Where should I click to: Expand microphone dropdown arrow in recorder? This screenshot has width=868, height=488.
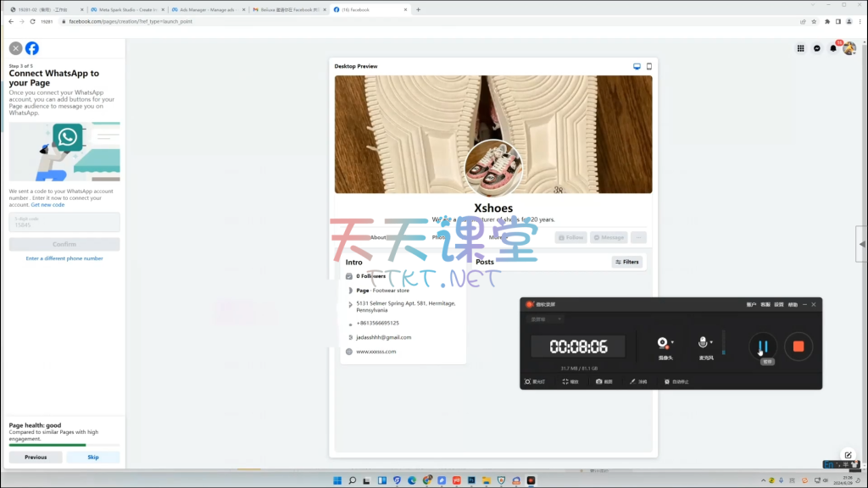pos(713,342)
